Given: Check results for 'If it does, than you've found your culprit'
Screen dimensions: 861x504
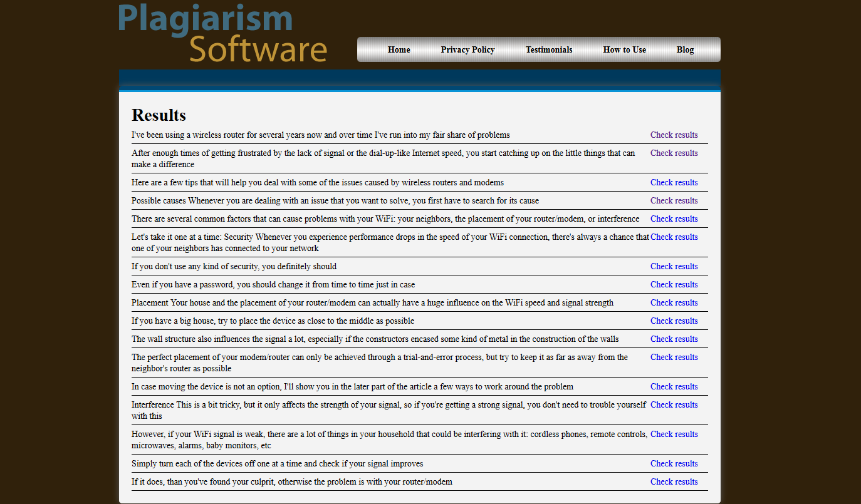Looking at the screenshot, I should pyautogui.click(x=674, y=482).
